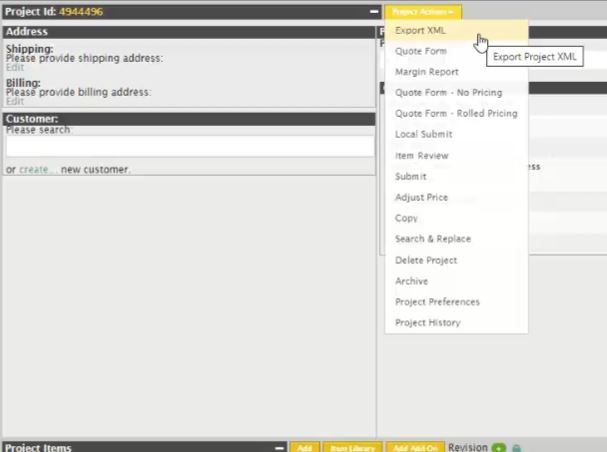Click the customer search input field
The width and height of the screenshot is (607, 452).
(189, 147)
